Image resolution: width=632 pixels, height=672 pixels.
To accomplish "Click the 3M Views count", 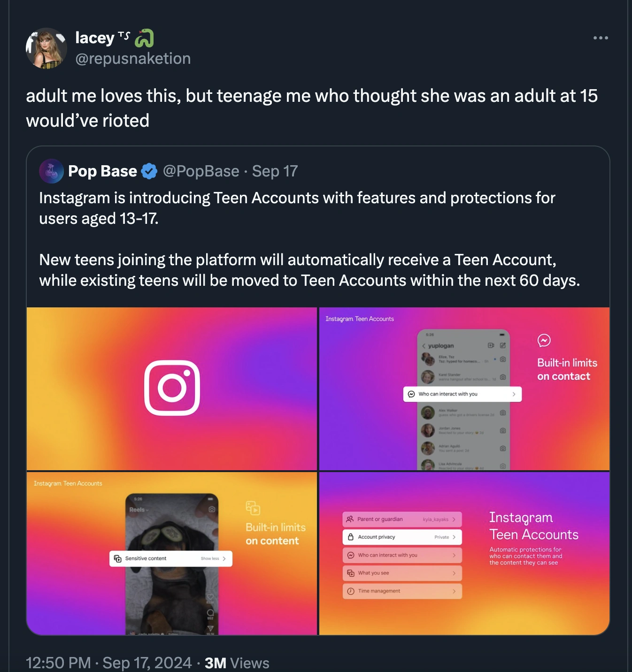I will click(237, 663).
